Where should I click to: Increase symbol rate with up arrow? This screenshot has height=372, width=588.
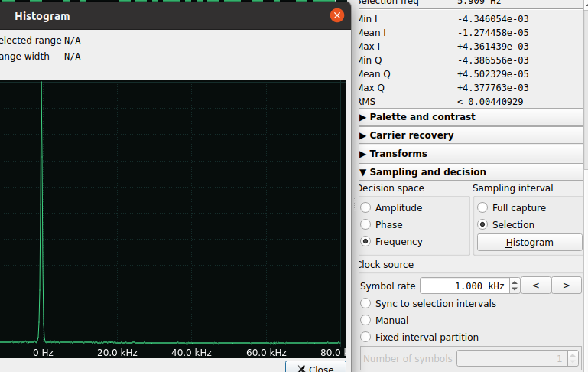pyautogui.click(x=515, y=282)
